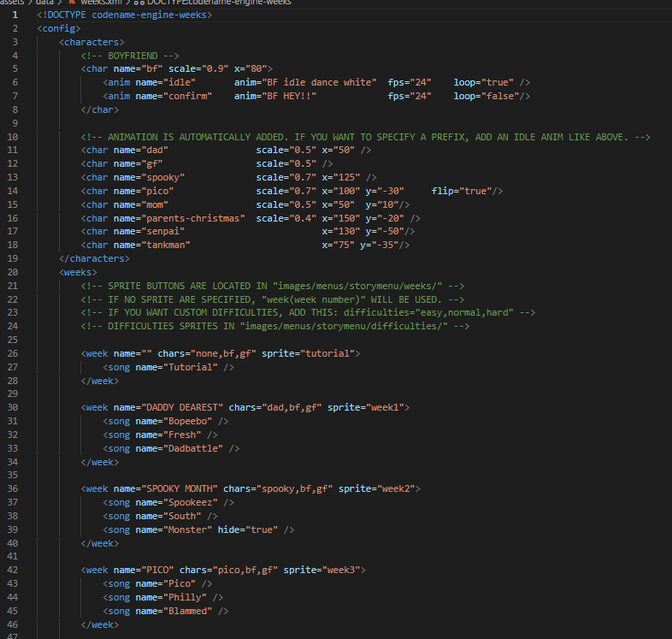Click the "senpai" char name
Image resolution: width=672 pixels, height=639 pixels.
[x=162, y=232]
